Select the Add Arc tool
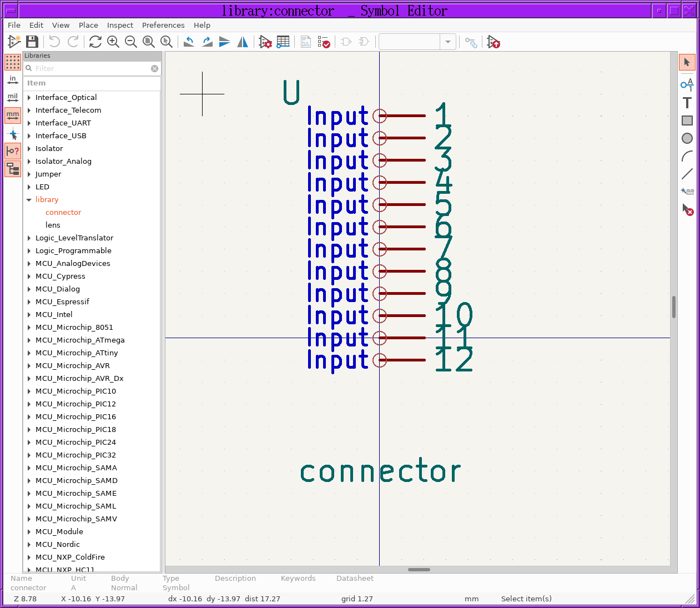Screen dimensions: 700x608 (687, 156)
